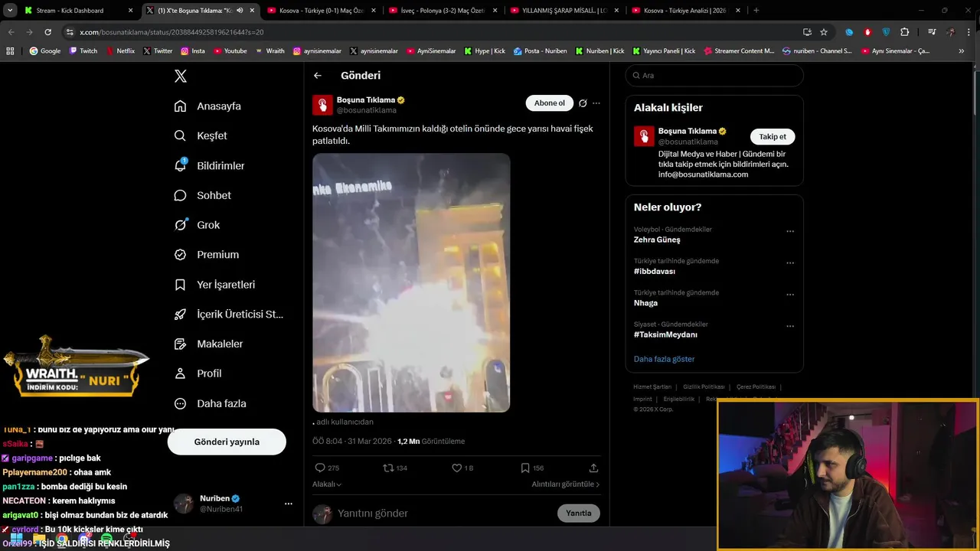The width and height of the screenshot is (980, 551).
Task: Open Nuriben account switcher menu
Action: click(x=288, y=504)
